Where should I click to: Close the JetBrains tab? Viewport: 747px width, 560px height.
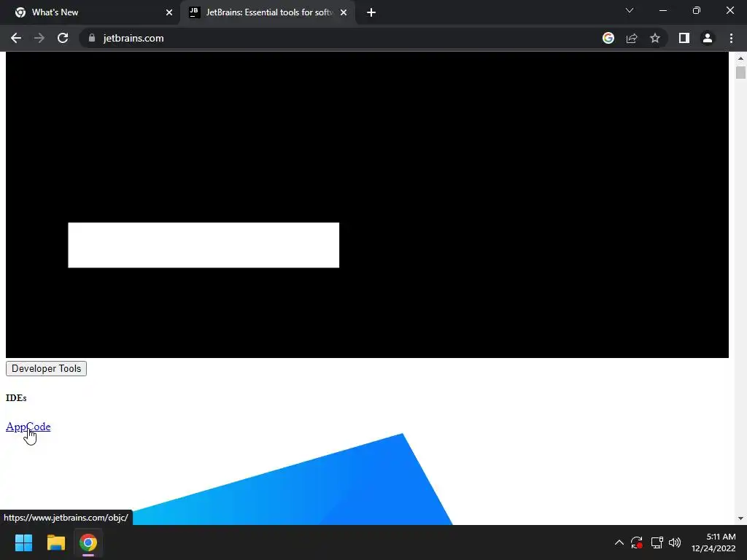(344, 12)
